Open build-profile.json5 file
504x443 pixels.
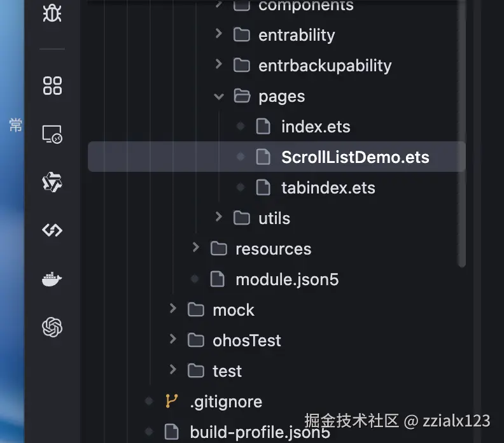(260, 432)
